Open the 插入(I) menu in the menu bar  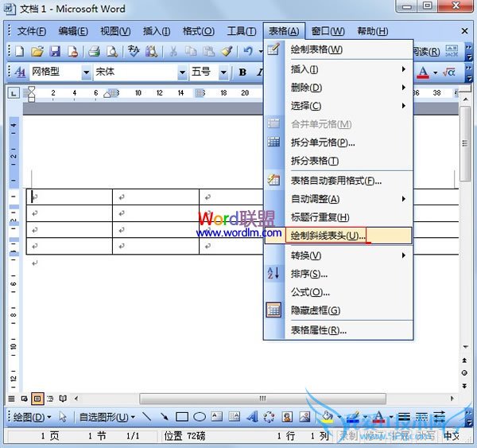(x=157, y=31)
